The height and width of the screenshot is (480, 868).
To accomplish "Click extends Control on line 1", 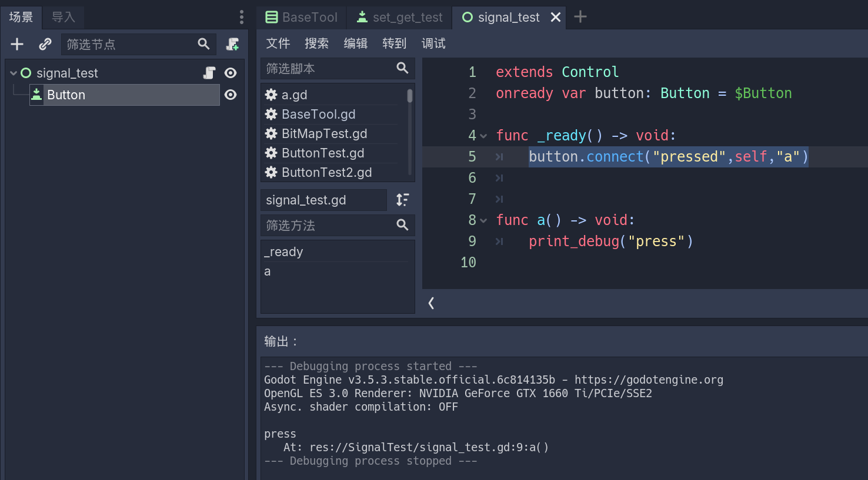I will click(557, 72).
